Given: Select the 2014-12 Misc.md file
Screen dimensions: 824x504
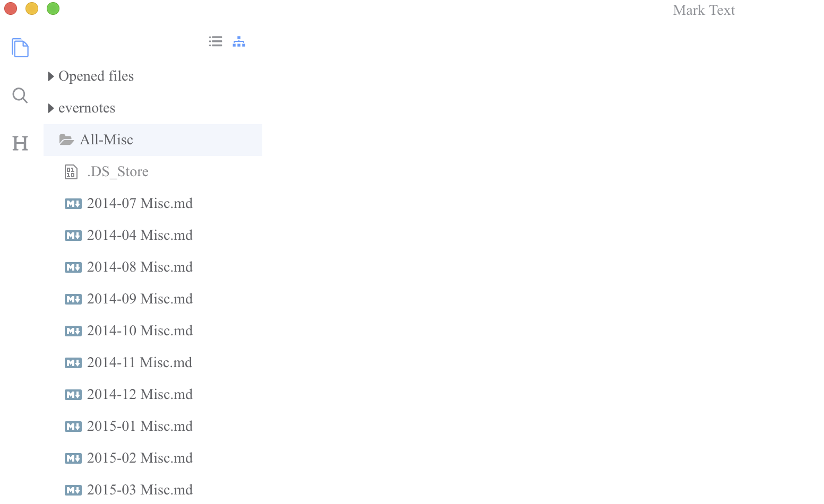Looking at the screenshot, I should click(140, 394).
